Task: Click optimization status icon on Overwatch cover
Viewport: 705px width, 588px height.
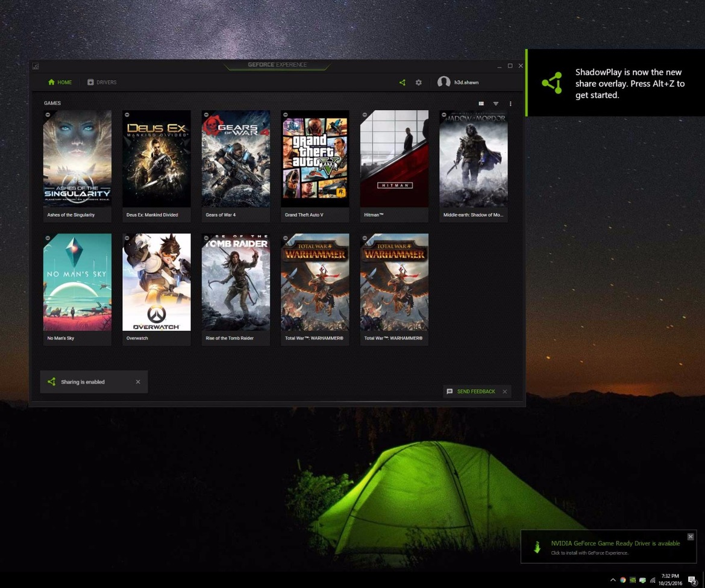Action: 127,238
